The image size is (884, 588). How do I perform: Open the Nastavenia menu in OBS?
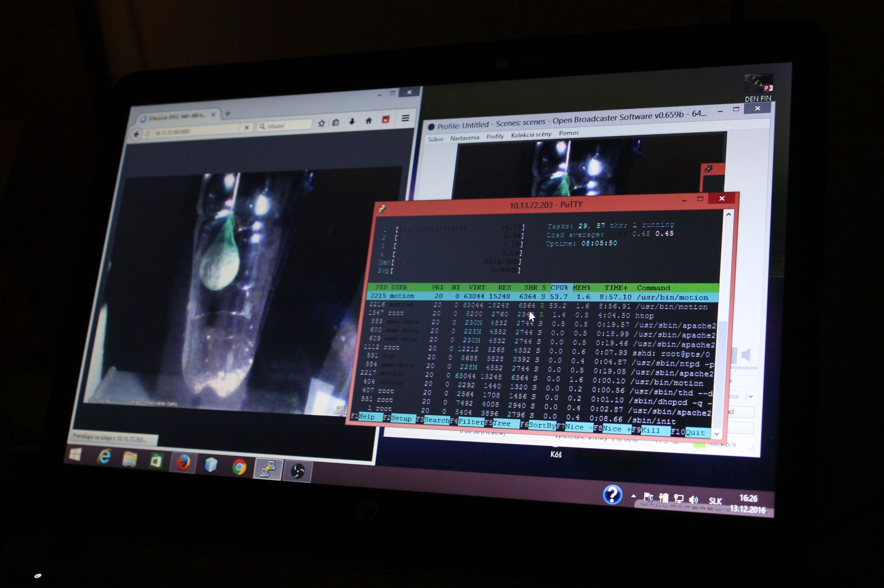pyautogui.click(x=465, y=138)
